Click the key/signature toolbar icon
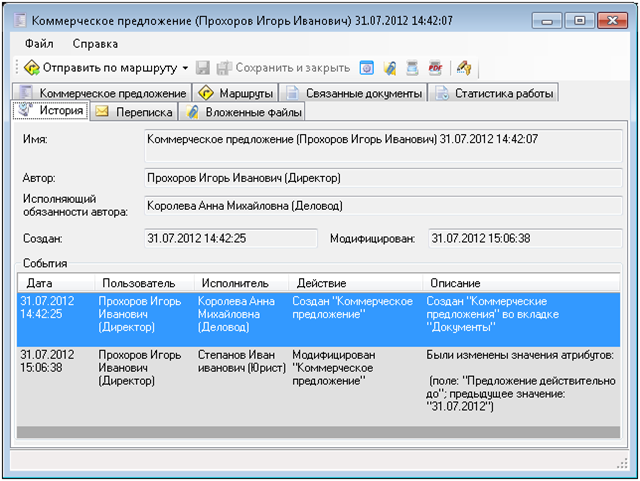The height and width of the screenshot is (481, 640). (x=464, y=68)
